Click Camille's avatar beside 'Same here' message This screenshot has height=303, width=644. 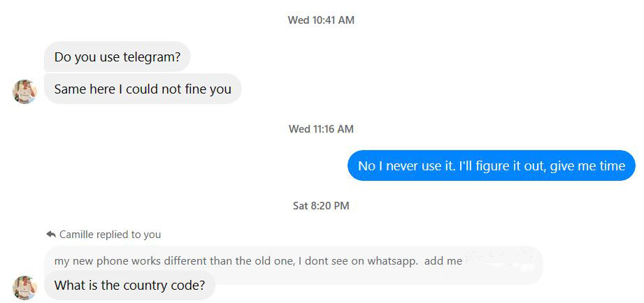click(x=24, y=91)
